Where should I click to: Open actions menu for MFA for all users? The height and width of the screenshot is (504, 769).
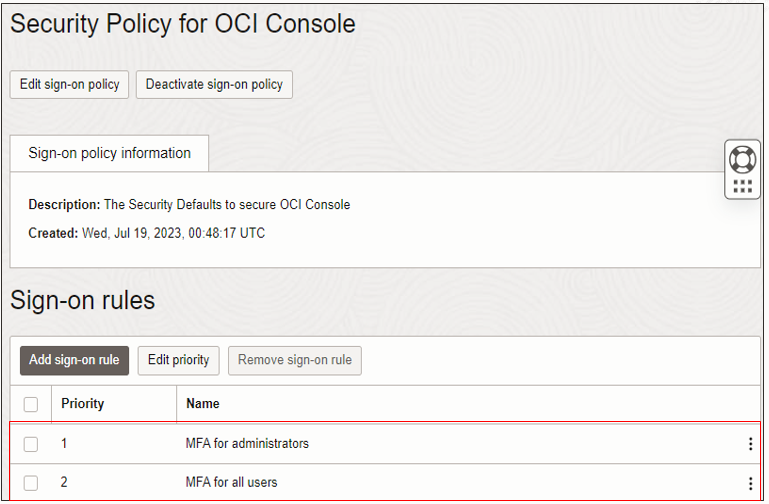[x=750, y=483]
